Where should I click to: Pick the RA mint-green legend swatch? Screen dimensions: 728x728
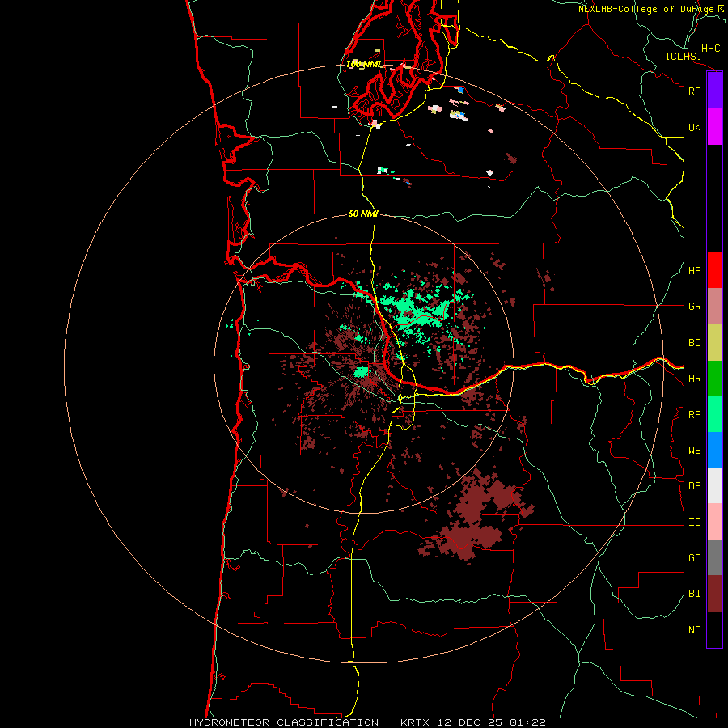pos(714,414)
